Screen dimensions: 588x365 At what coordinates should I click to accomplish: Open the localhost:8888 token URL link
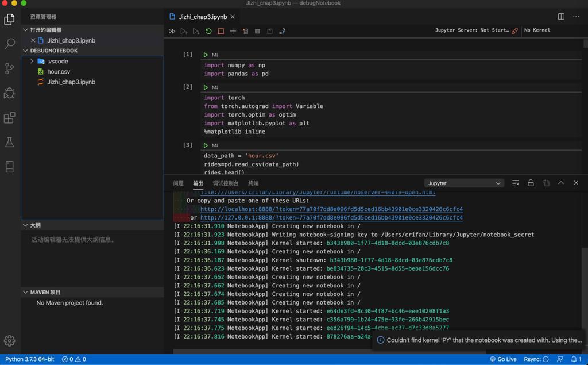[331, 209]
